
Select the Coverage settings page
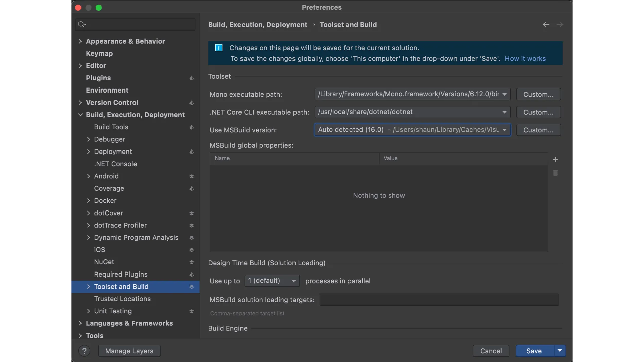coord(109,189)
